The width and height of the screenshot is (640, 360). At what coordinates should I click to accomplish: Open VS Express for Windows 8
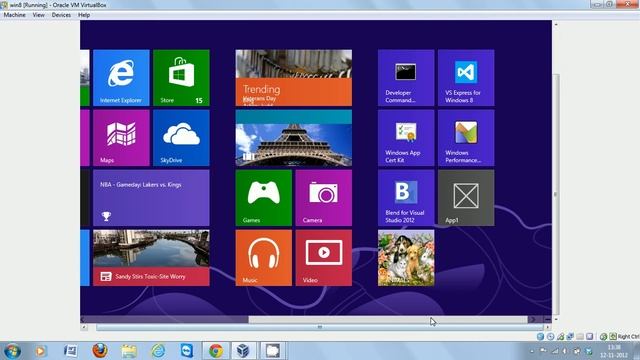466,78
